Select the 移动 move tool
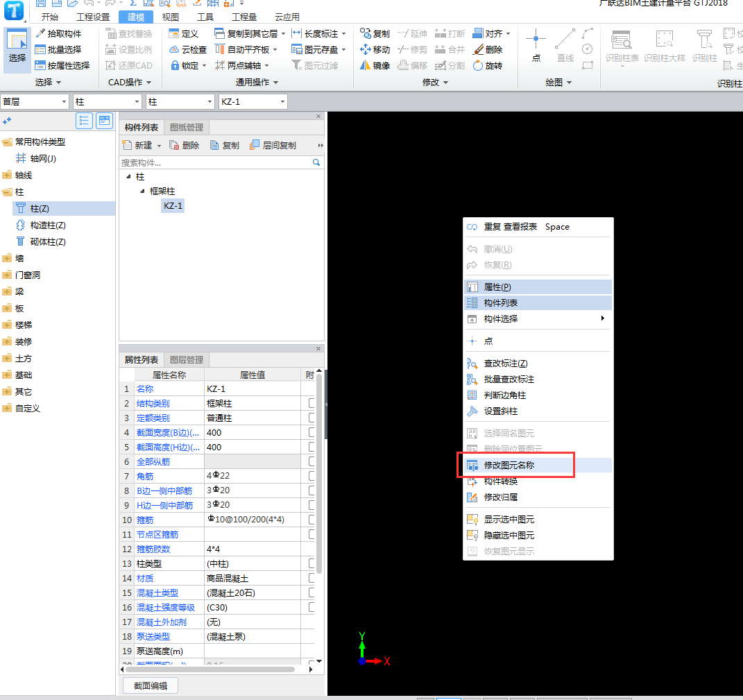The width and height of the screenshot is (743, 700). click(375, 50)
